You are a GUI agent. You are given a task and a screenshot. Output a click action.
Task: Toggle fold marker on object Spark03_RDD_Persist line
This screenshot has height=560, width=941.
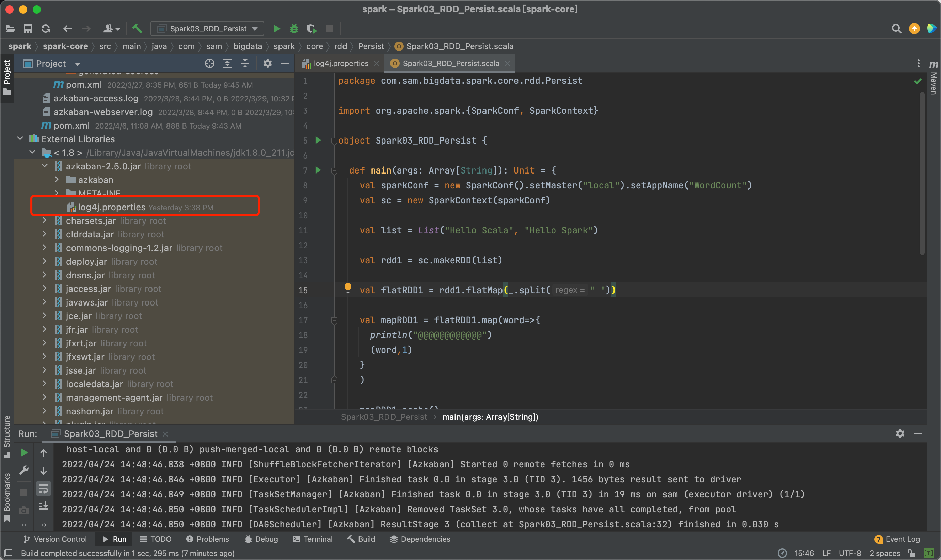click(x=334, y=141)
